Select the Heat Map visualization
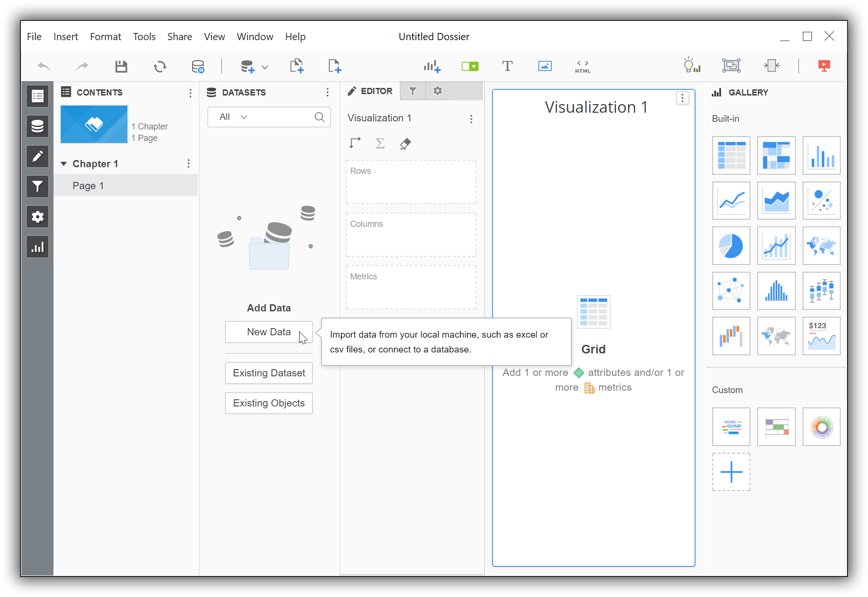 click(776, 155)
